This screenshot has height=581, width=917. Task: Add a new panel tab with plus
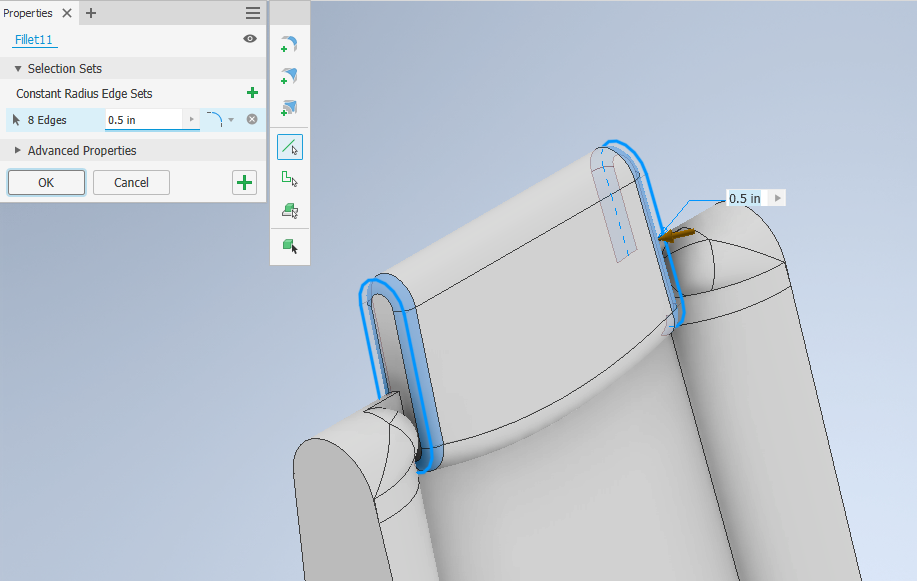click(x=91, y=13)
